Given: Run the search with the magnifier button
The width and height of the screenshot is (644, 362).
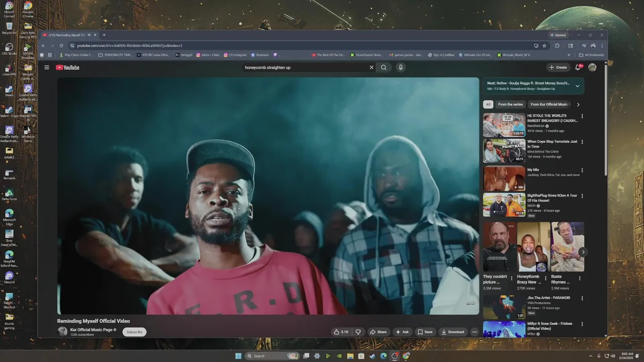Looking at the screenshot, I should point(383,67).
